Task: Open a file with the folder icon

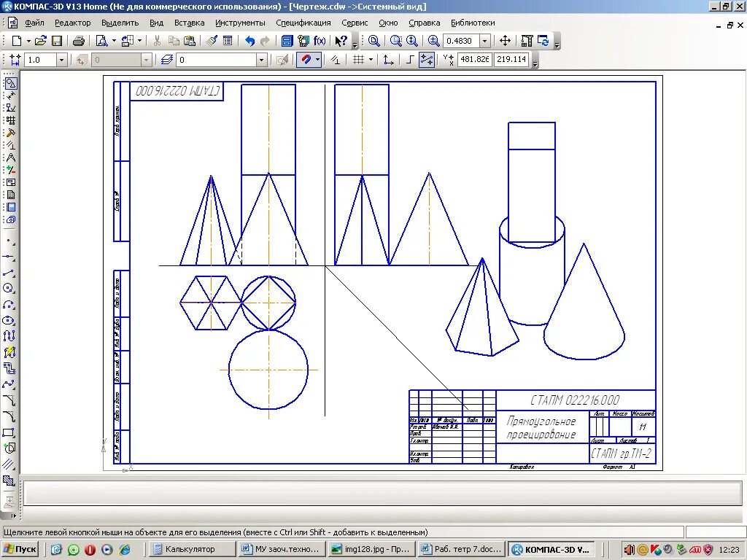Action: (x=41, y=41)
